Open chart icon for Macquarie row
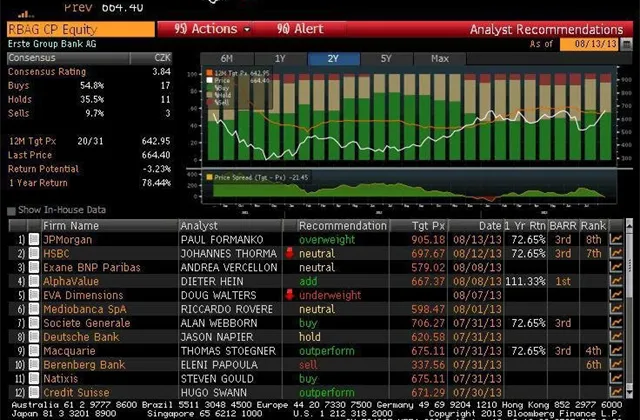Screen dimensions: 640x420 pyautogui.click(x=616, y=350)
